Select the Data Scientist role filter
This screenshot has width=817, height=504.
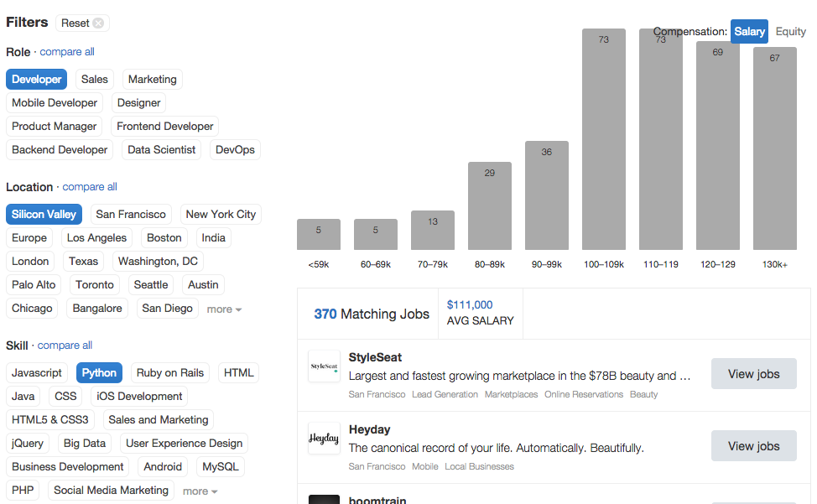162,150
